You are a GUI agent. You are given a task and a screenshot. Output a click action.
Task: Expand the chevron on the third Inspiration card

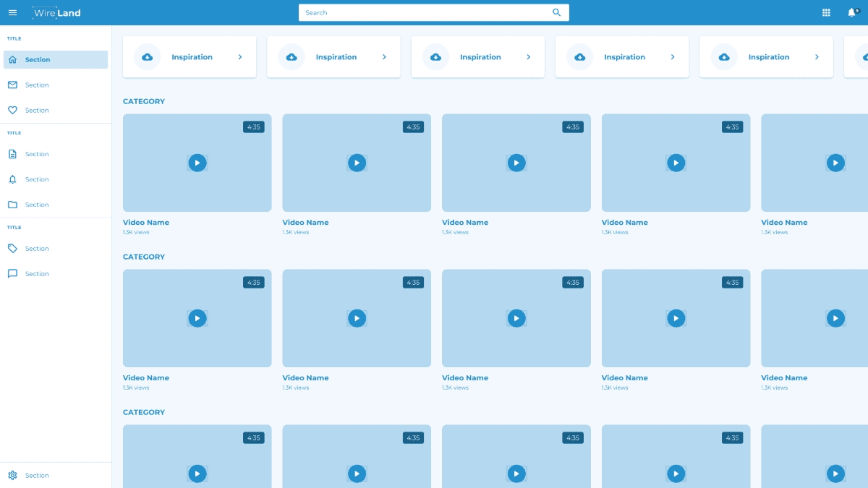[529, 57]
